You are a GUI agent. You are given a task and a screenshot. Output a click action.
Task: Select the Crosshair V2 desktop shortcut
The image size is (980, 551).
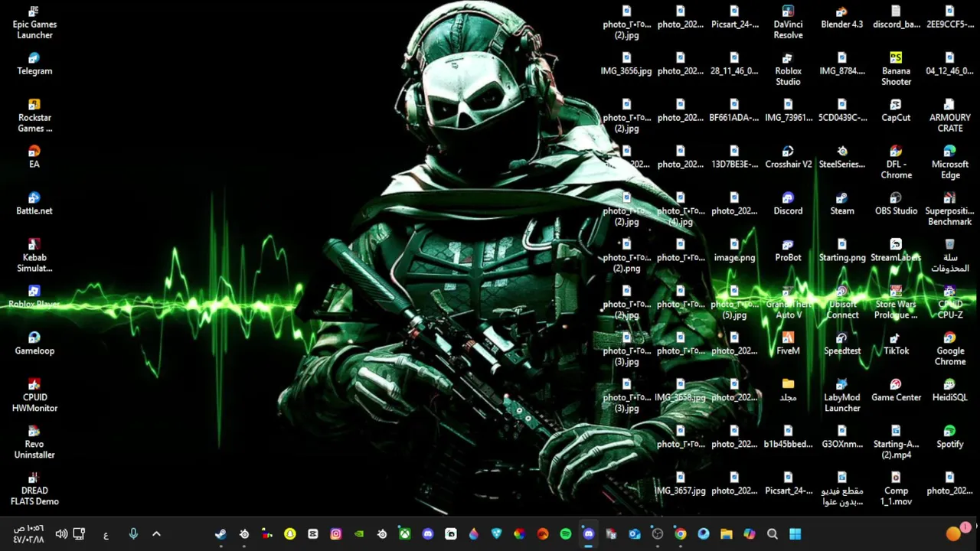tap(788, 158)
